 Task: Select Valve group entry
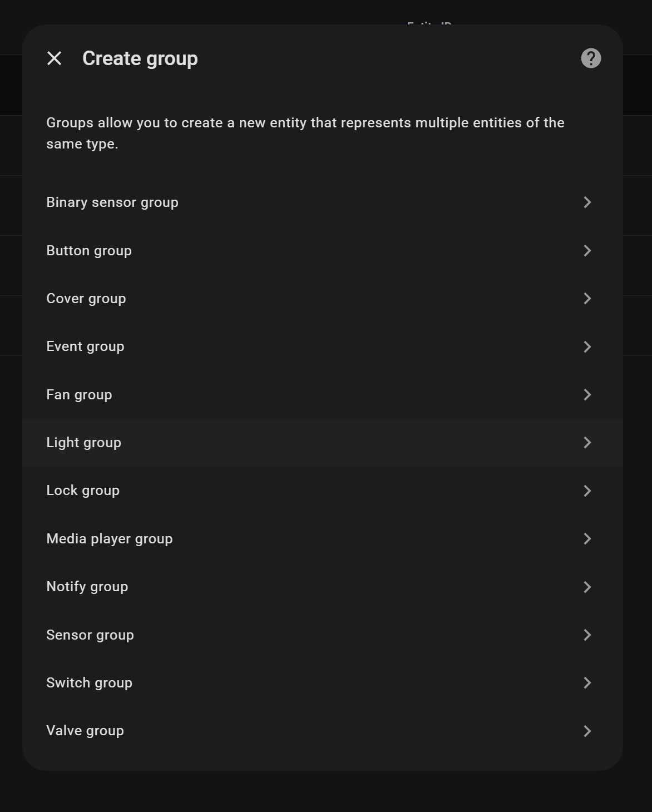click(85, 731)
